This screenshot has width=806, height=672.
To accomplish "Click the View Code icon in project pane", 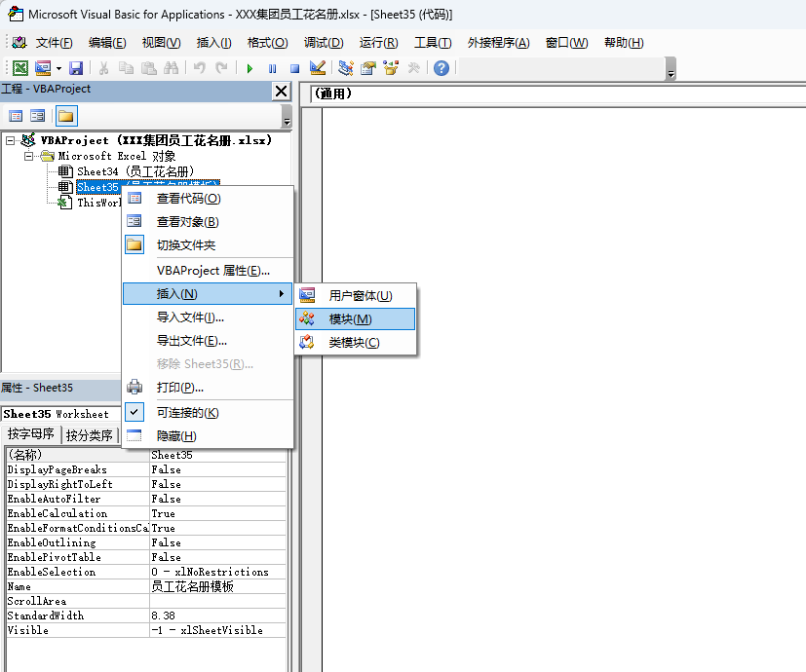I will [16, 116].
